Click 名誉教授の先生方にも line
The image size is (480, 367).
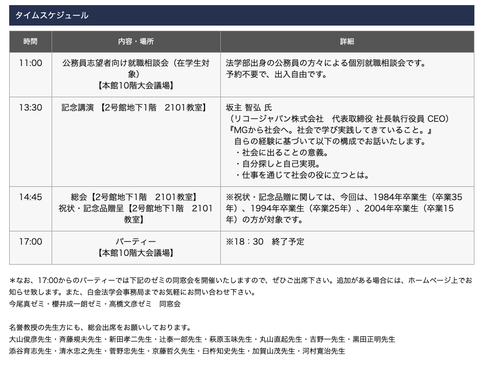(101, 327)
